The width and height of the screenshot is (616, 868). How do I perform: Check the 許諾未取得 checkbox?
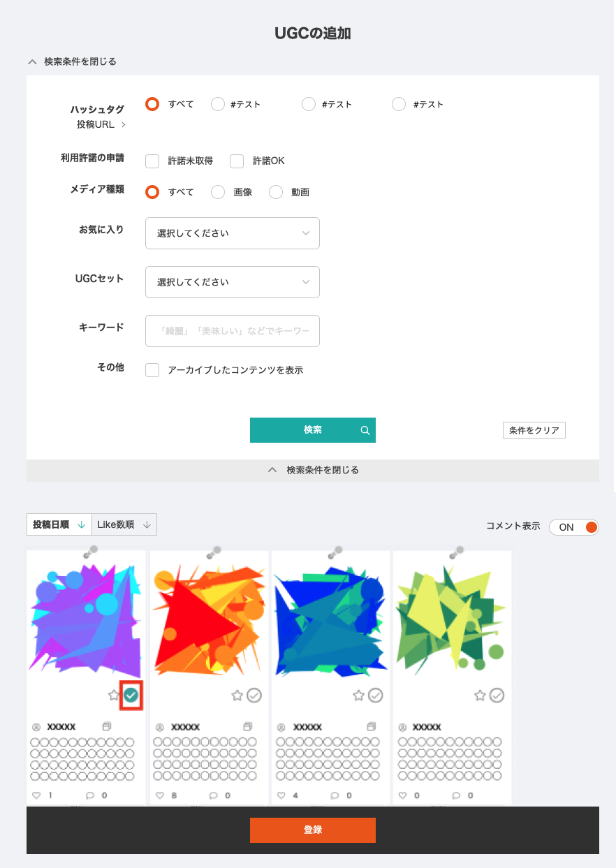click(152, 161)
